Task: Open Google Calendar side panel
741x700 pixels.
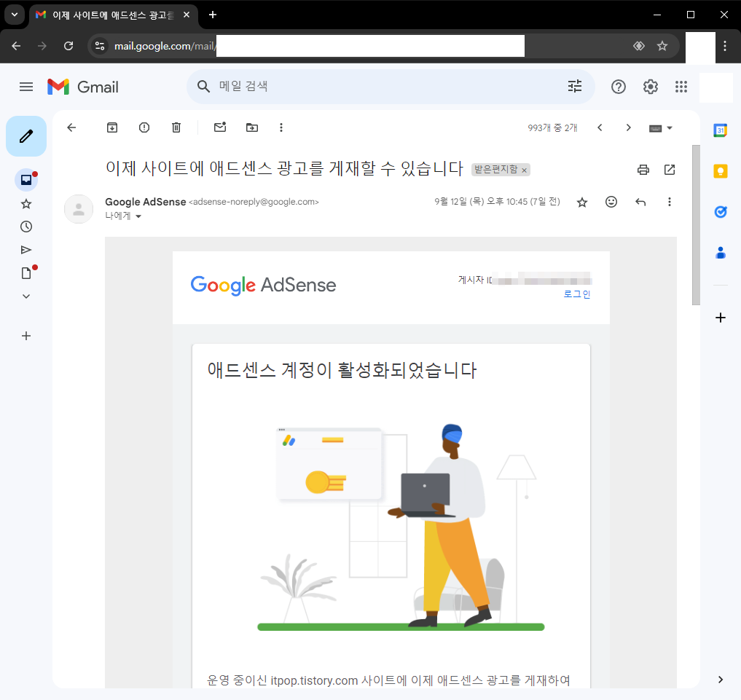Action: click(x=720, y=130)
